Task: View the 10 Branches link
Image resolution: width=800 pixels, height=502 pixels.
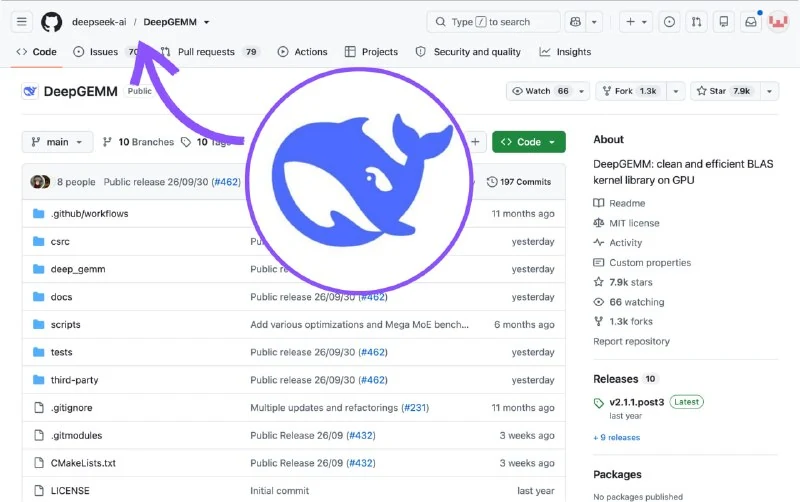Action: coord(138,142)
